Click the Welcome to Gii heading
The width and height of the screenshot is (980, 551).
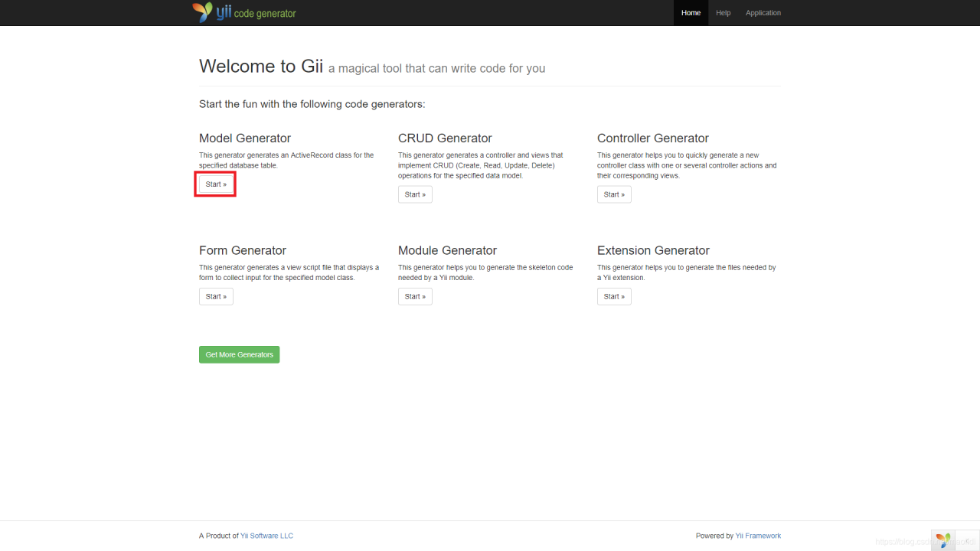(x=261, y=66)
